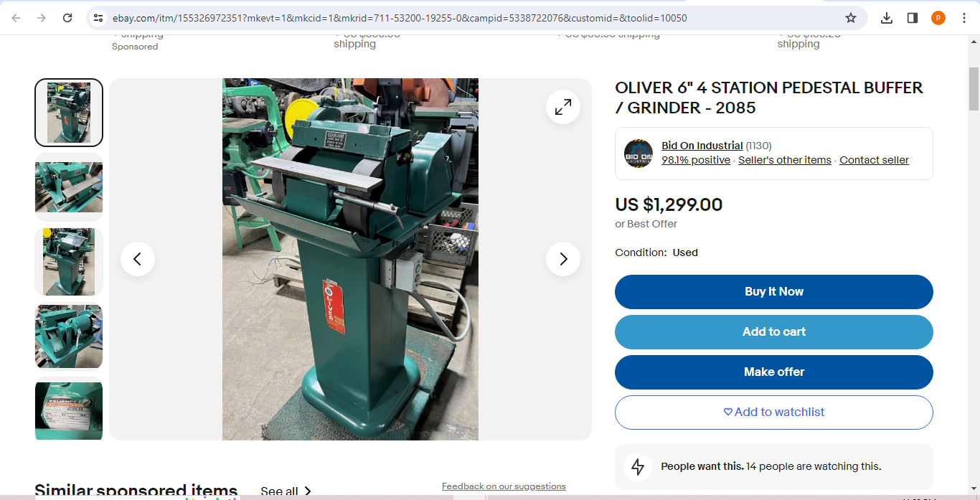Open the Chrome three-dot menu
This screenshot has height=500, width=980.
coord(964,18)
